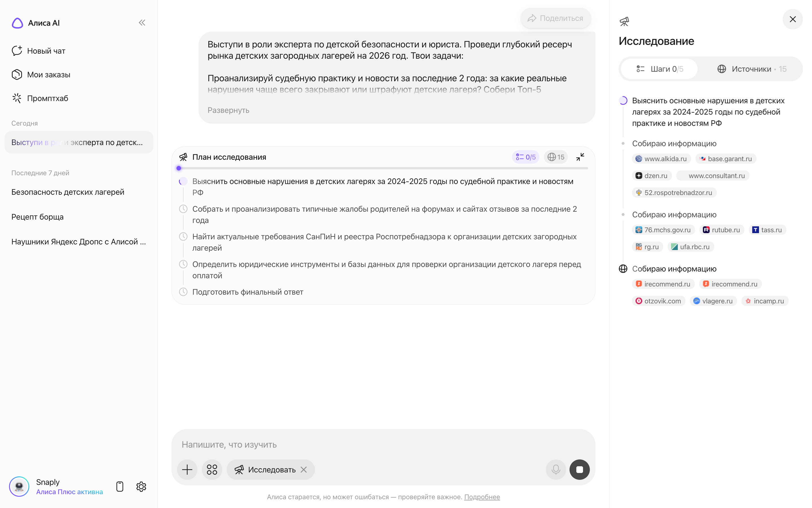This screenshot has width=812, height=508.
Task: Switch to the Источники 15 tab
Action: coord(752,69)
